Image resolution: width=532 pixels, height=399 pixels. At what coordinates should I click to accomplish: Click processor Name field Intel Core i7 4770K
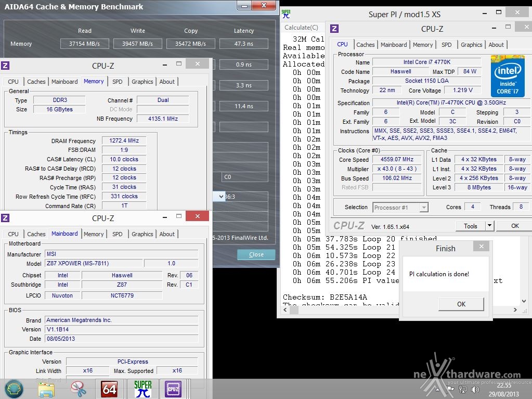click(427, 62)
